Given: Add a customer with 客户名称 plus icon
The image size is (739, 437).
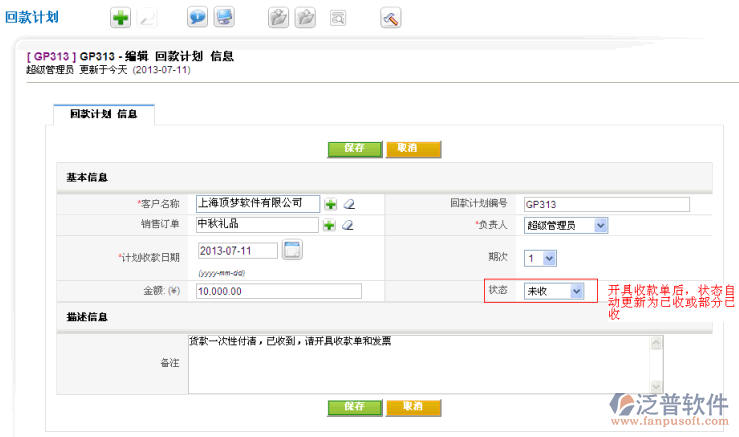Looking at the screenshot, I should [330, 204].
